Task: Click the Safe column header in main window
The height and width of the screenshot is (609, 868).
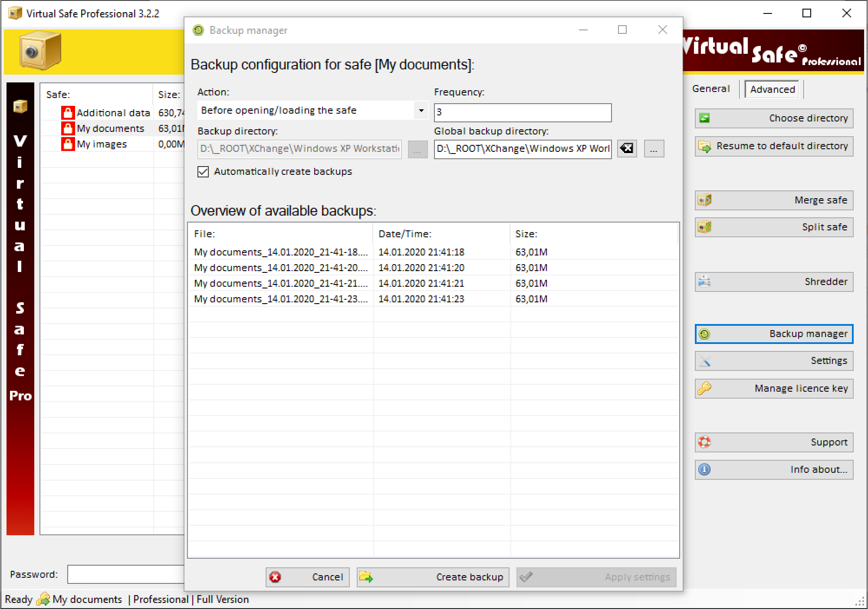Action: click(x=97, y=95)
